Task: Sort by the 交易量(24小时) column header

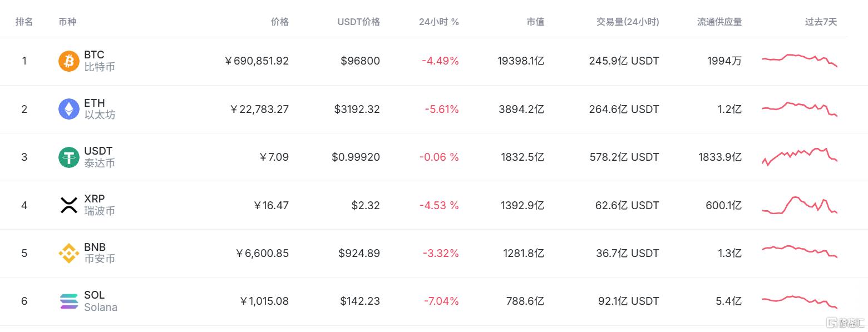Action: click(628, 22)
